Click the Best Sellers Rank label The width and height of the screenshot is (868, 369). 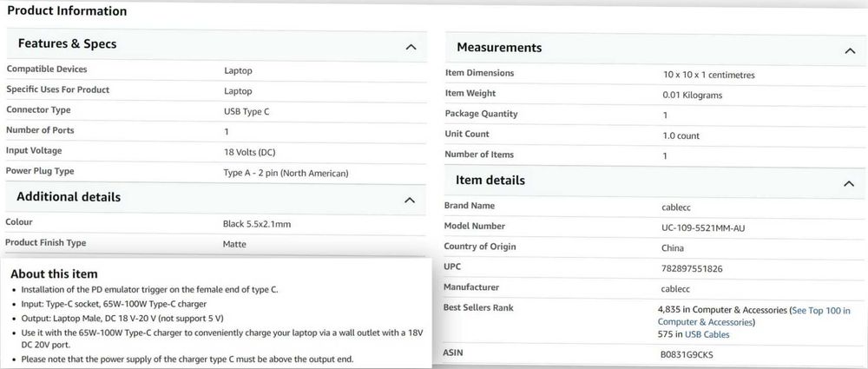point(479,307)
